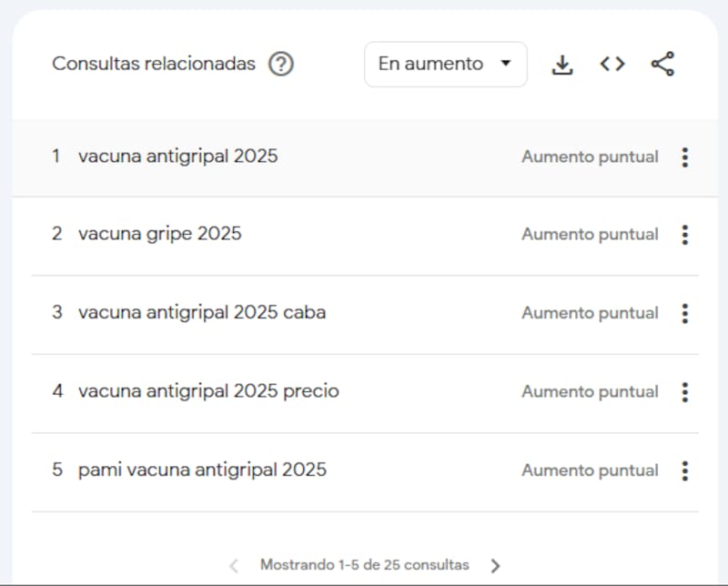Open the embed code icon
Screen dimensions: 728x586
click(x=612, y=65)
